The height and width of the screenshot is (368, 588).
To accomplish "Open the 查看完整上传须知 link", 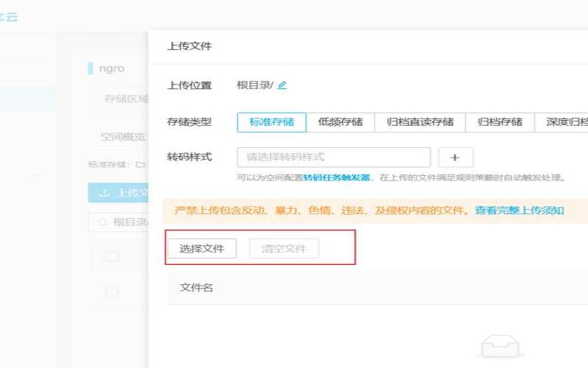I will (x=519, y=210).
